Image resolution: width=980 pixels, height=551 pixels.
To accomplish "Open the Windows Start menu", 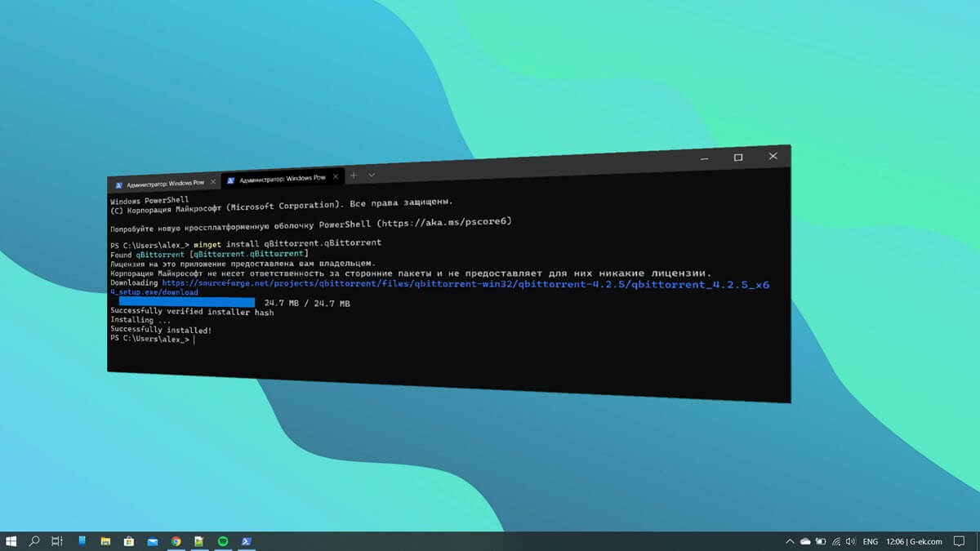I will coord(11,541).
